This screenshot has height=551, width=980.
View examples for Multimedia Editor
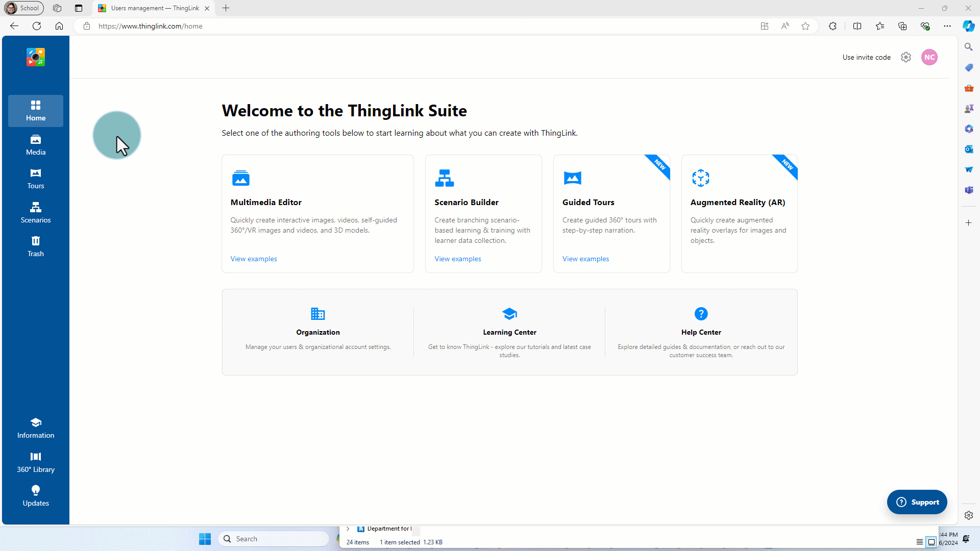point(254,259)
